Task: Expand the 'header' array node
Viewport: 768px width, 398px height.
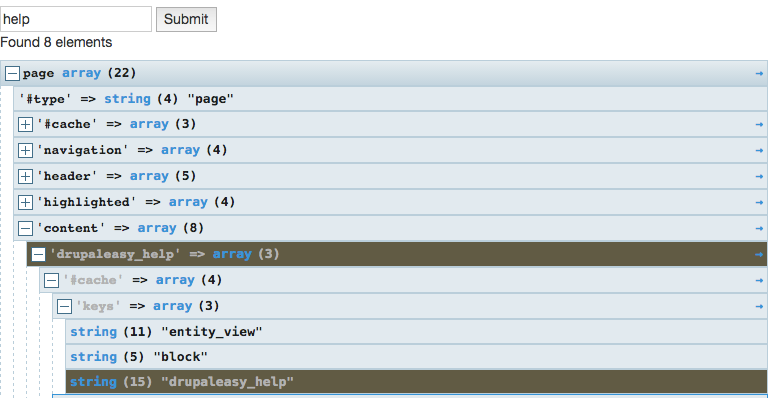Action: coord(25,176)
